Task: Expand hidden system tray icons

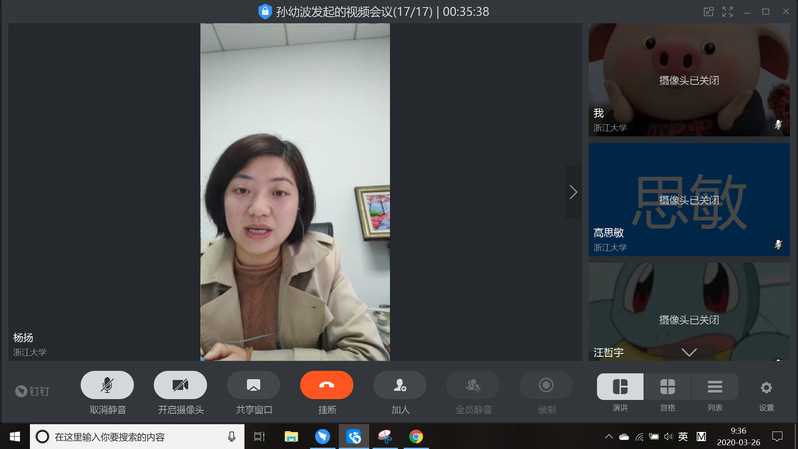Action: (x=609, y=437)
